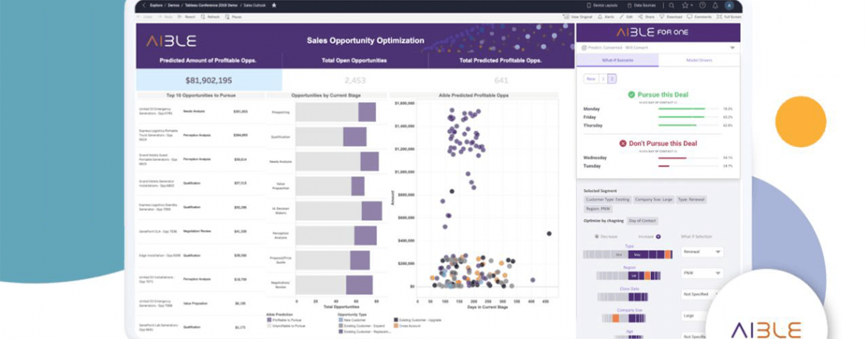Click the Demos breadcrumb link
Screen dimensions: 868x339
(x=172, y=5)
